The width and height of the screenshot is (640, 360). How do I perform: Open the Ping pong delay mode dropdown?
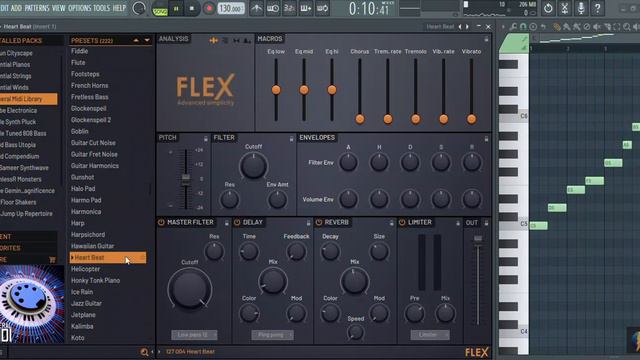click(x=273, y=335)
